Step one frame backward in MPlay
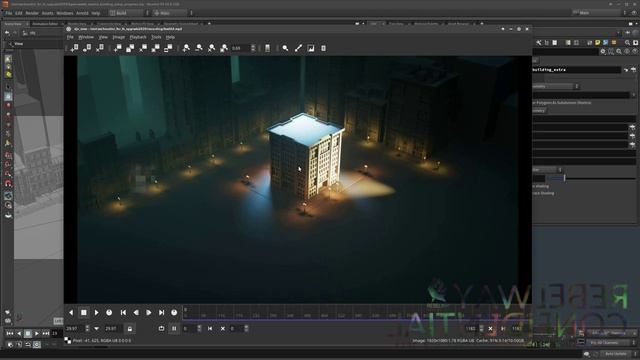This screenshot has width=640, height=360. pyautogui.click(x=136, y=313)
